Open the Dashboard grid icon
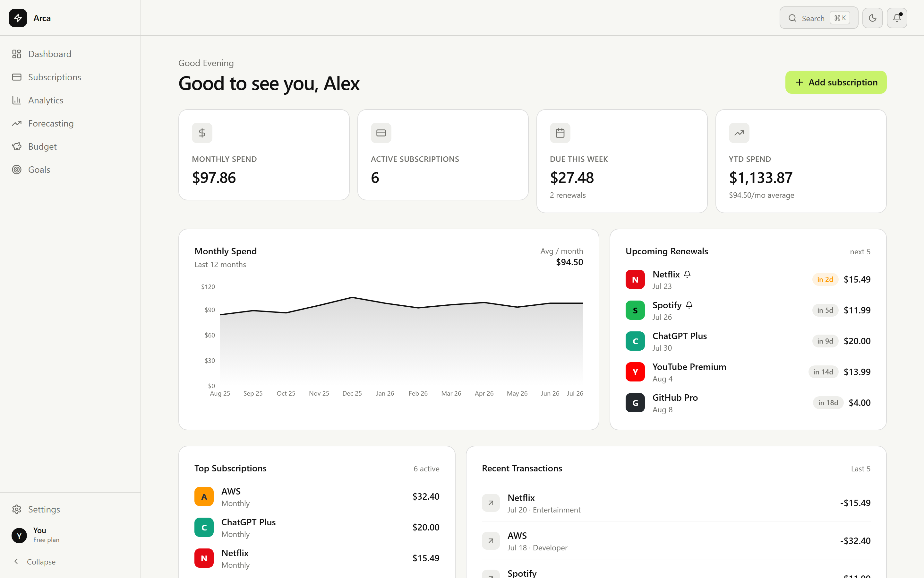Image resolution: width=924 pixels, height=578 pixels. 16,54
